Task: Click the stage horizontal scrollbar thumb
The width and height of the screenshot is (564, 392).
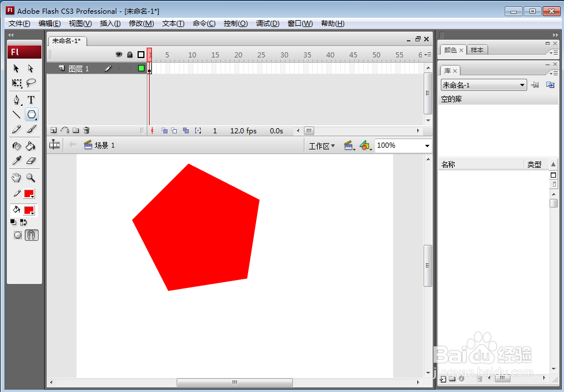Action: click(235, 382)
